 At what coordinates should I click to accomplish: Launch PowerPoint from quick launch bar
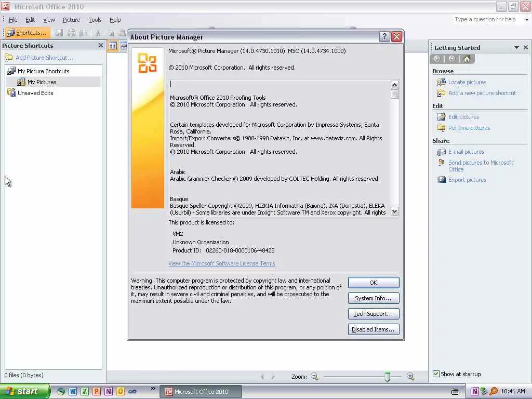[96, 392]
